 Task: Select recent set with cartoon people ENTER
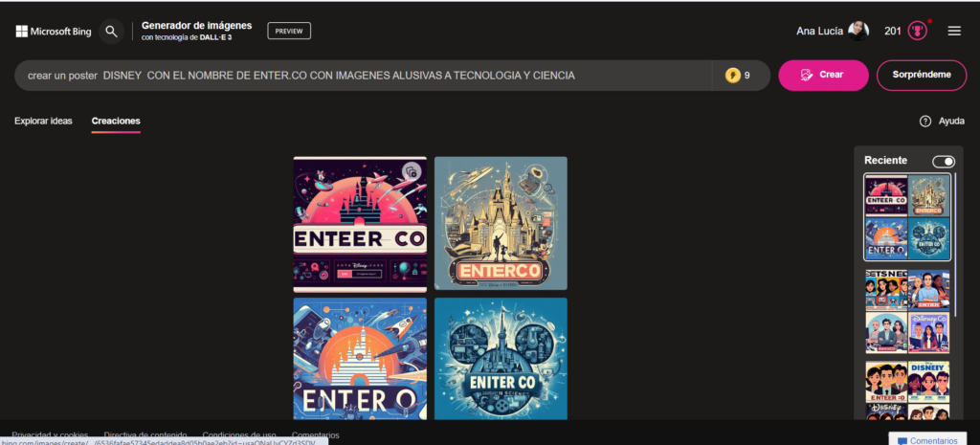[907, 311]
